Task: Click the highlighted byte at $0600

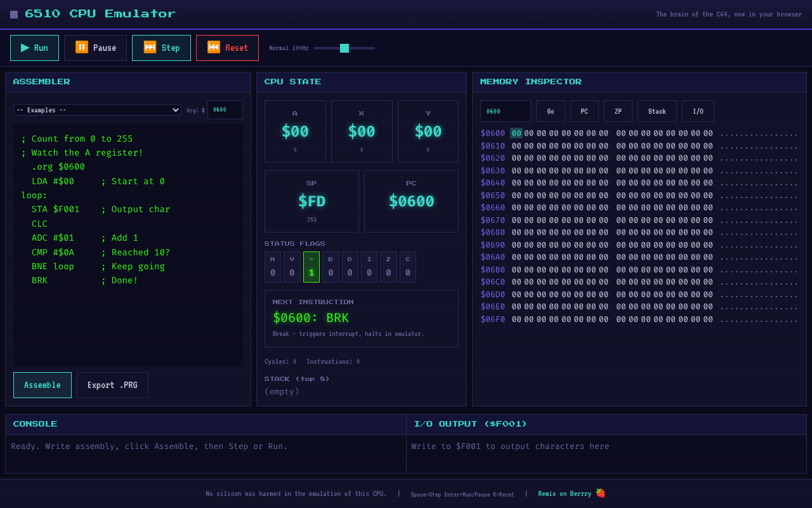Action: [x=516, y=133]
